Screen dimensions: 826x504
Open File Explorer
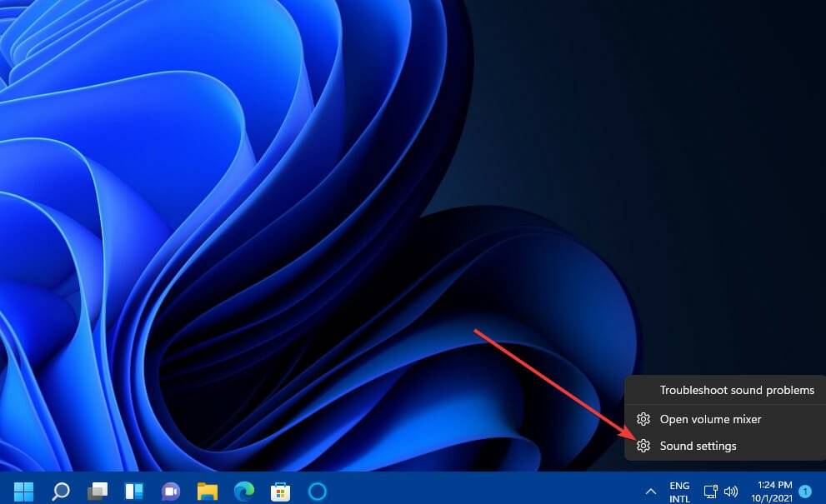pos(206,490)
